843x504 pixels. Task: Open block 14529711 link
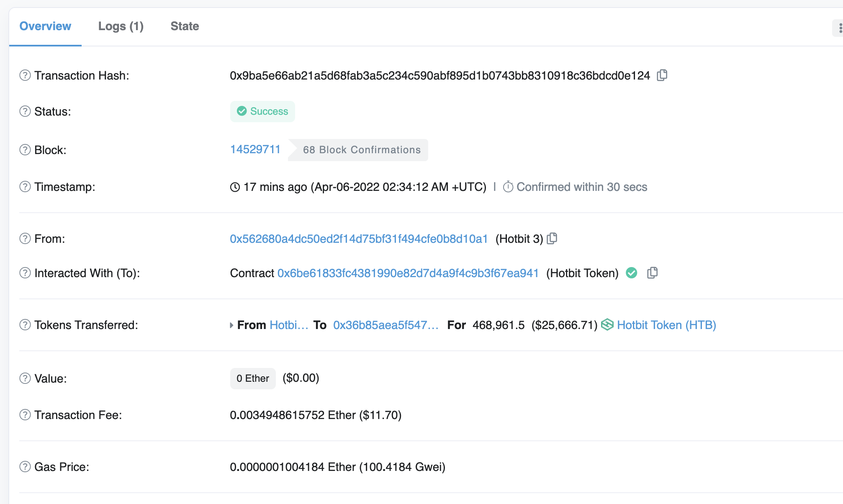point(255,149)
